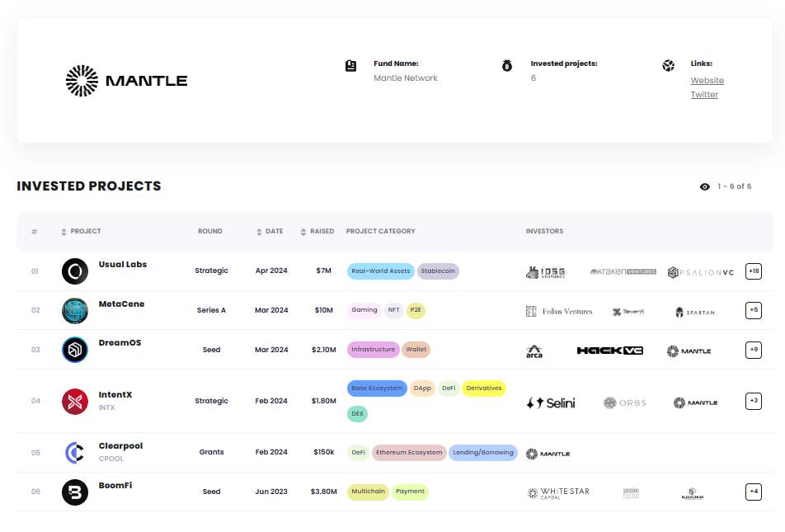Click the Invested projects money bag icon

coord(507,66)
